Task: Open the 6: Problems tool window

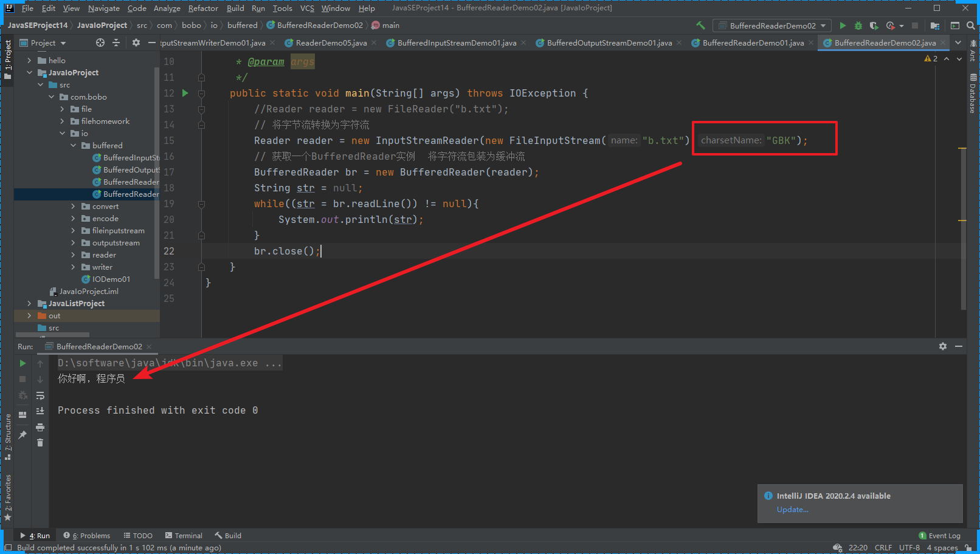Action: point(87,535)
